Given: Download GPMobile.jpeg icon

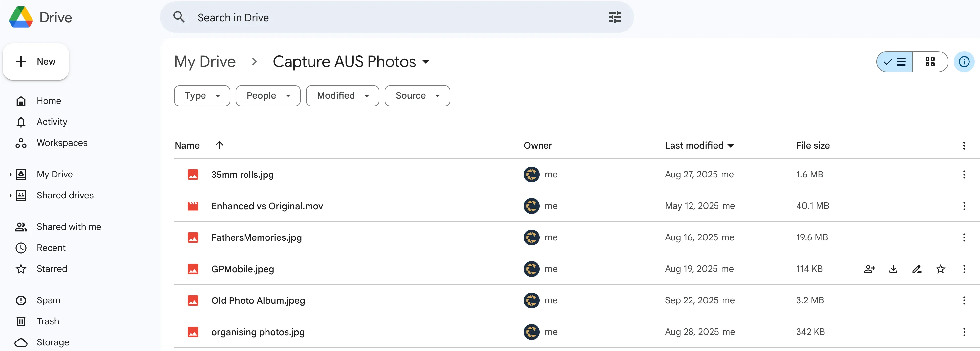Looking at the screenshot, I should coord(893,269).
